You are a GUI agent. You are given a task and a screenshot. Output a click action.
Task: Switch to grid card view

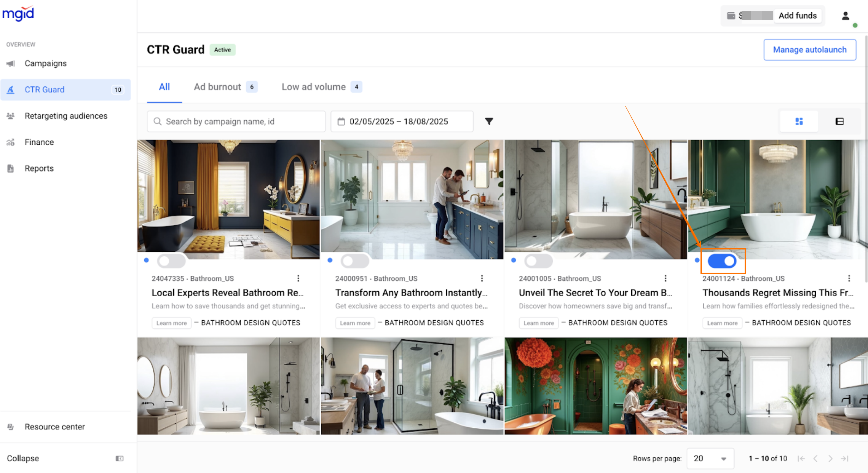point(799,121)
